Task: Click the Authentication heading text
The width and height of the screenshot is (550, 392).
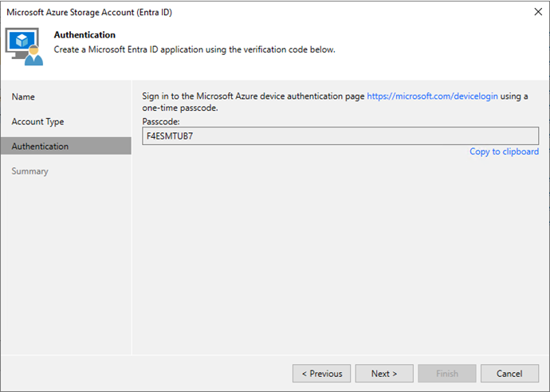Action: (84, 35)
